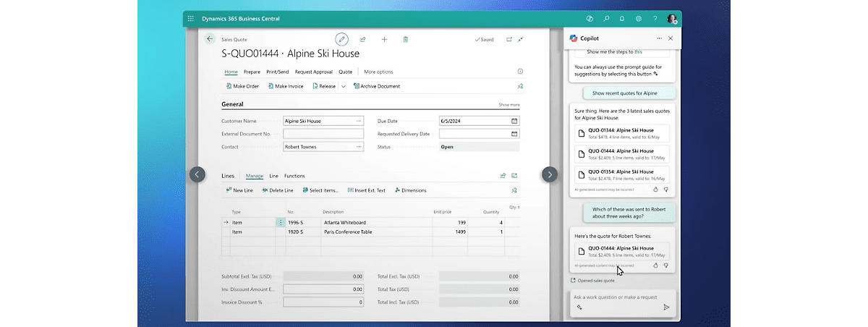The image size is (868, 327).
Task: Click Make Invoice
Action: click(286, 86)
